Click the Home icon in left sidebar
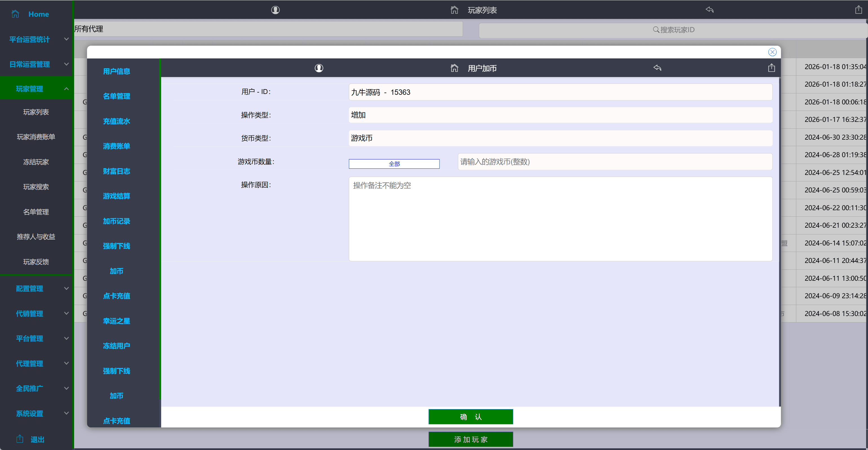The height and width of the screenshot is (450, 868). tap(15, 14)
